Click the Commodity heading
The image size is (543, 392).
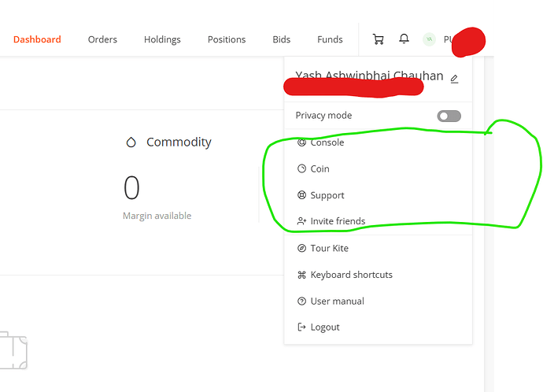point(179,142)
